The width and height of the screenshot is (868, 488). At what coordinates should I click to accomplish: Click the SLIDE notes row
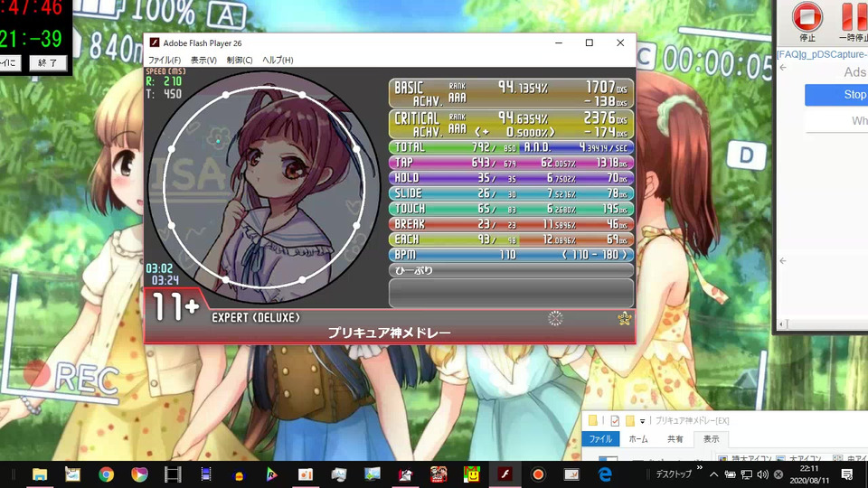tap(511, 193)
